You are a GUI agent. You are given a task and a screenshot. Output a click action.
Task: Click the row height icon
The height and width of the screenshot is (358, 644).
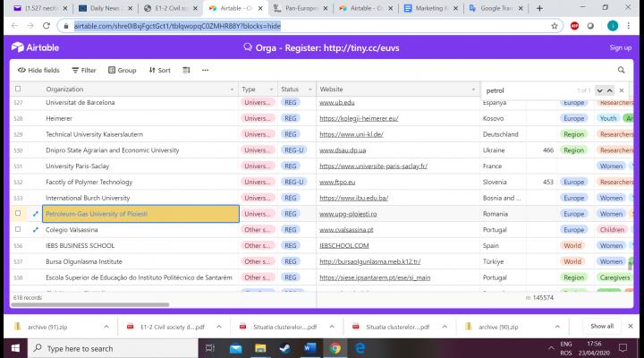pos(186,71)
